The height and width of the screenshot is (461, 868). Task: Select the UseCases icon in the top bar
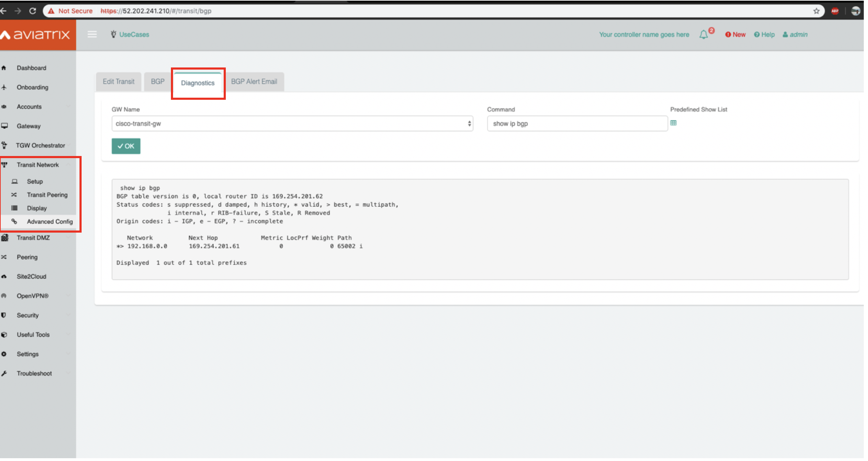click(113, 34)
